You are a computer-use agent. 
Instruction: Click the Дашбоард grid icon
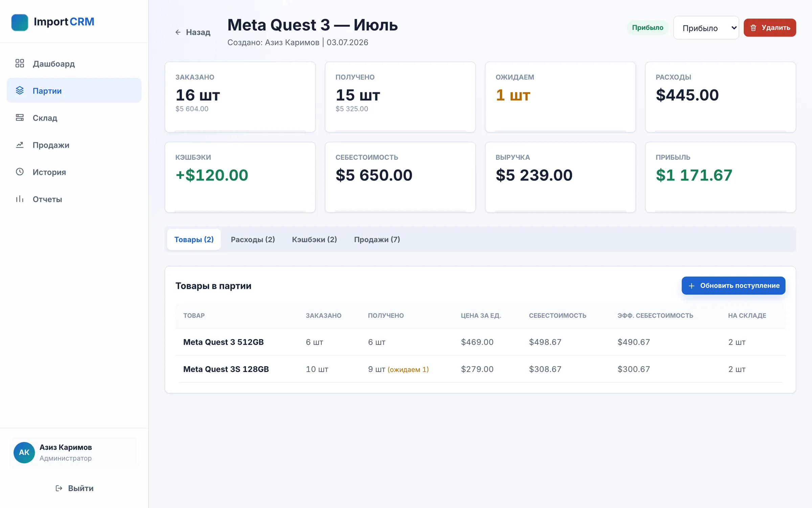point(20,63)
